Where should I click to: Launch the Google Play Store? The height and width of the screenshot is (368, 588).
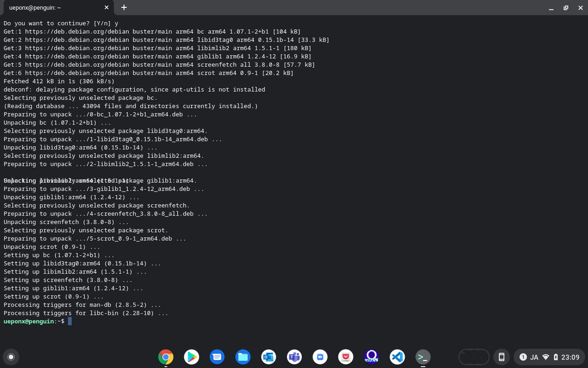(192, 357)
